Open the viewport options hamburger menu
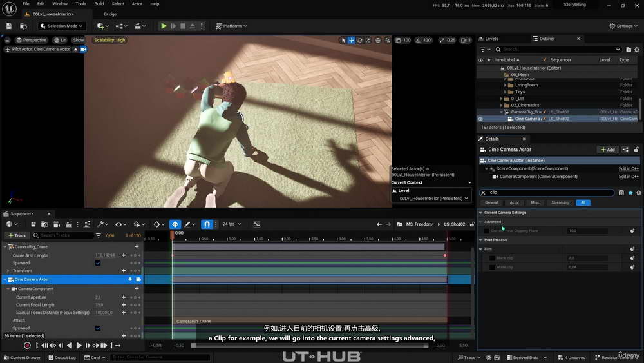The height and width of the screenshot is (363, 644). (7, 40)
